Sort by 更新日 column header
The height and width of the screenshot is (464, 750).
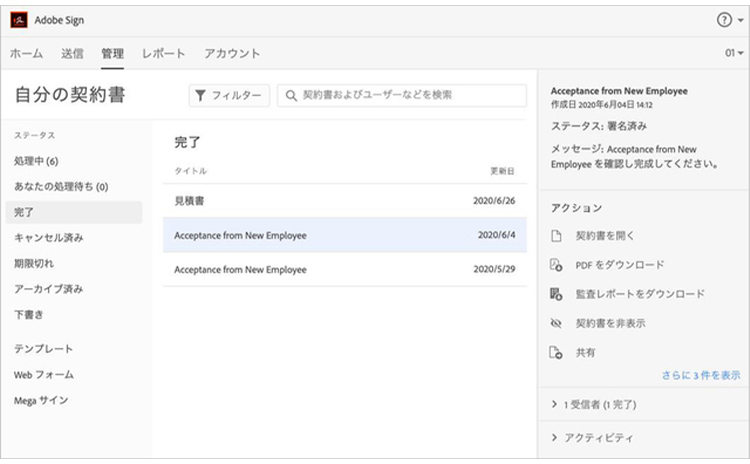[x=502, y=171]
